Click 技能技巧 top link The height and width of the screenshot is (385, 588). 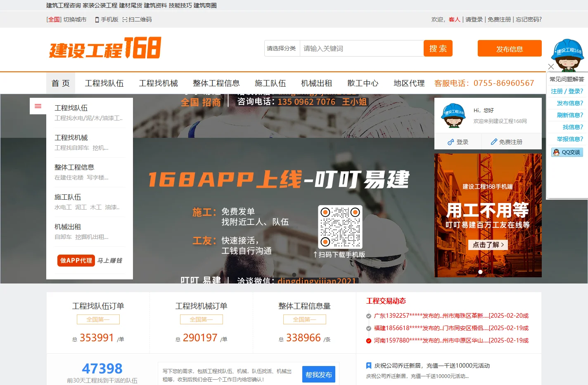(180, 5)
